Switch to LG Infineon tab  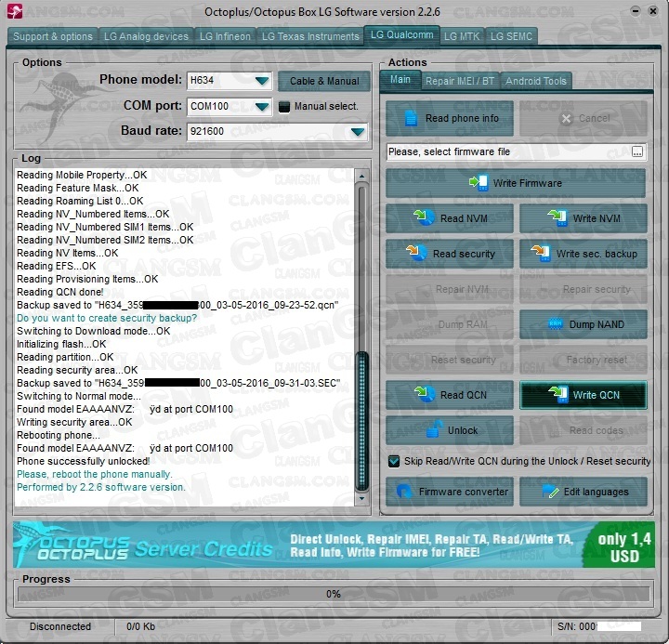(225, 36)
